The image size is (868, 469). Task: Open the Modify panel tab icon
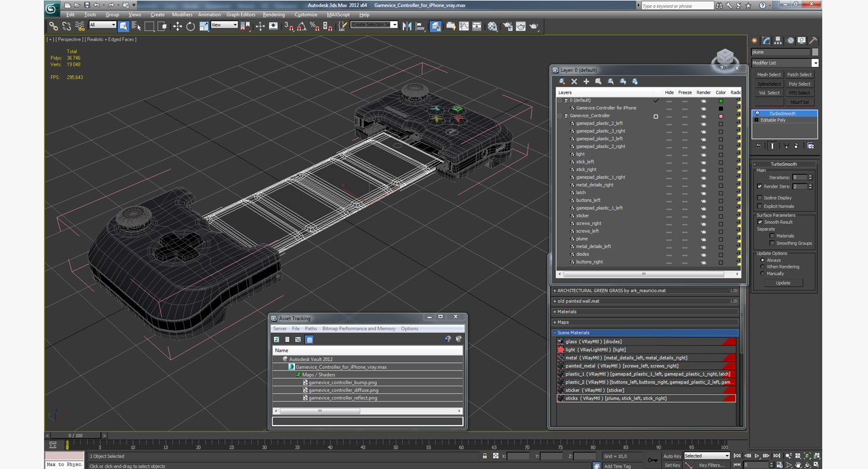(766, 40)
